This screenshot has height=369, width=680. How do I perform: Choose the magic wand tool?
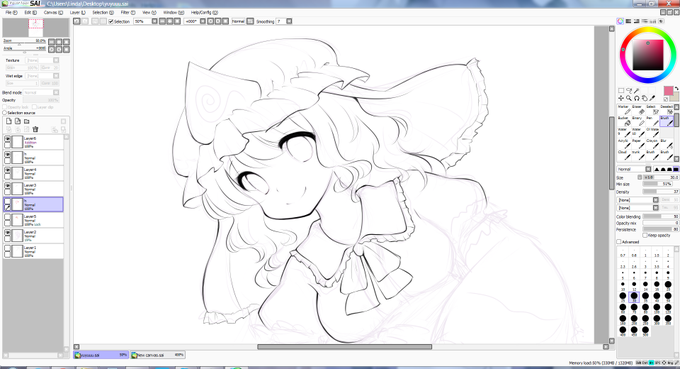click(636, 91)
